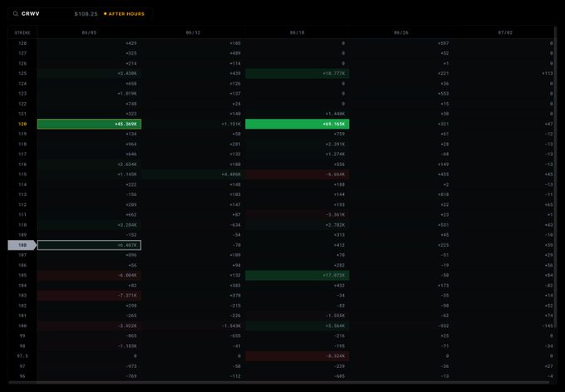Click the 06/18 cell at strike 118
This screenshot has height=392, width=565.
[297, 145]
